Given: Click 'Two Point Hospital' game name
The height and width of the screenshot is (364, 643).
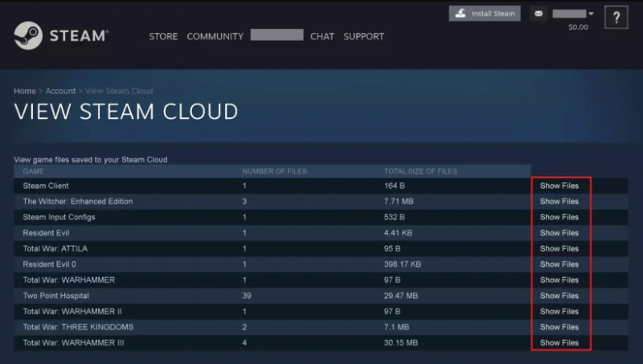Looking at the screenshot, I should tap(55, 296).
